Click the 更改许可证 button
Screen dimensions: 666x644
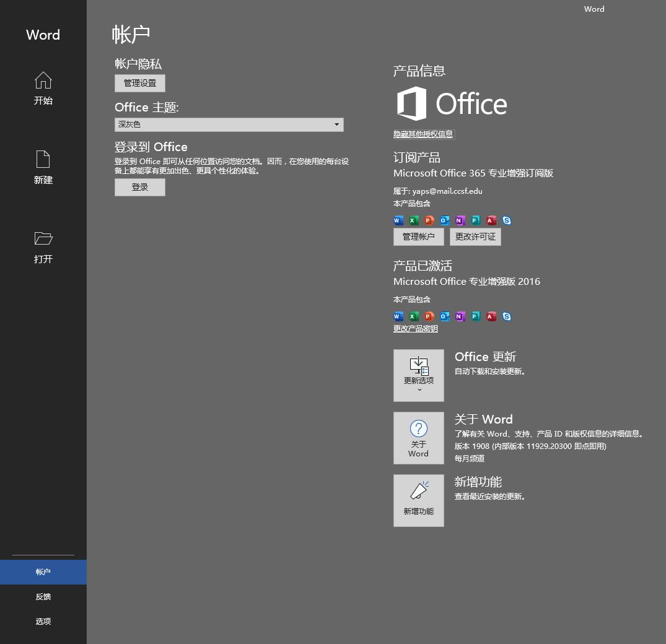pos(475,237)
